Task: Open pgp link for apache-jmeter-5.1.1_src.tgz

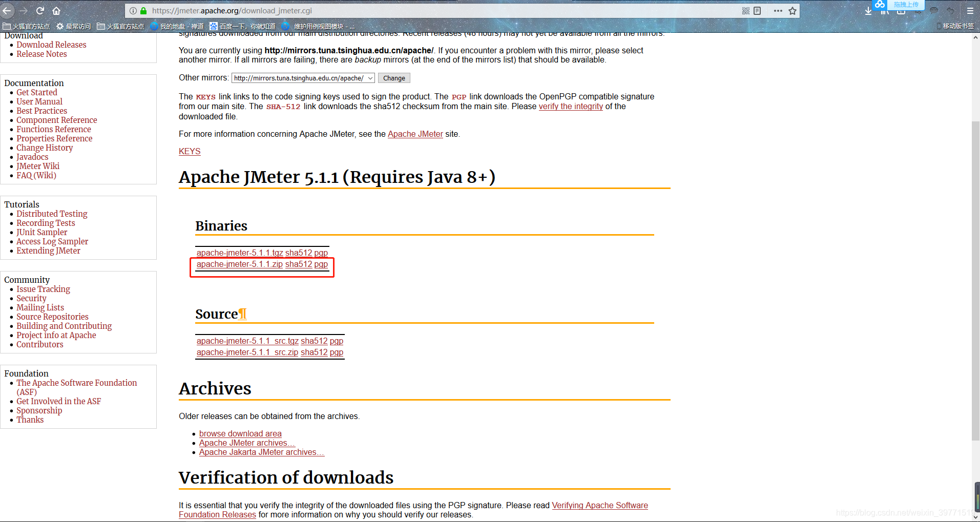Action: (x=337, y=341)
